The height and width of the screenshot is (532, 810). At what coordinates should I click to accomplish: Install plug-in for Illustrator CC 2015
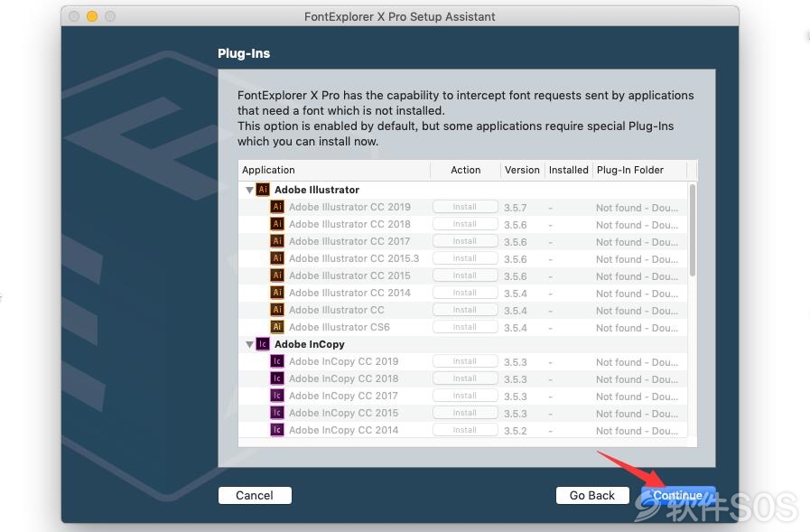click(465, 275)
